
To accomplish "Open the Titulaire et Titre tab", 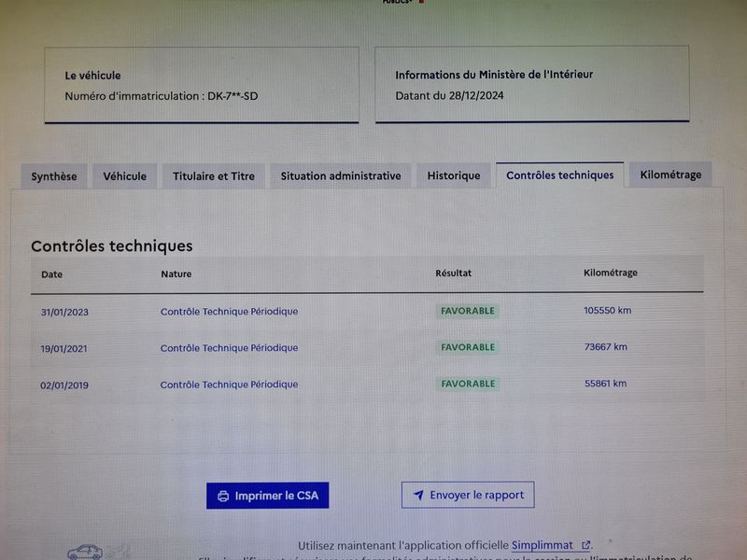I will coord(214,176).
